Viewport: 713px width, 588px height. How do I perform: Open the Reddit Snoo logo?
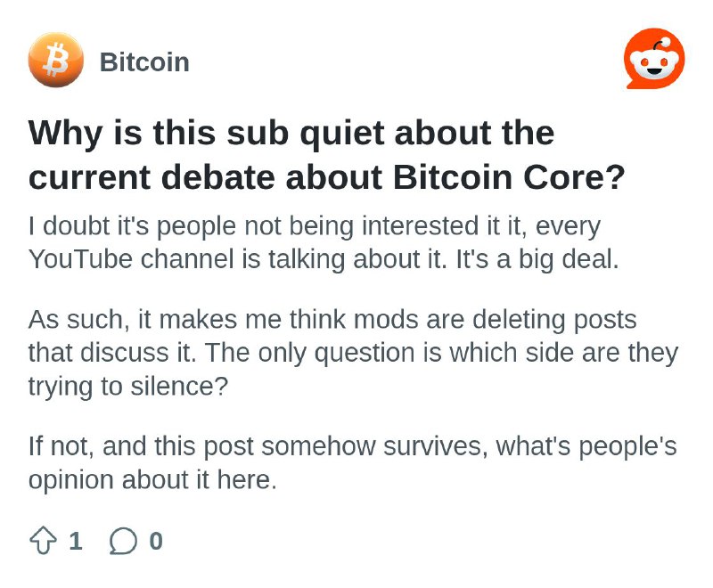(654, 59)
